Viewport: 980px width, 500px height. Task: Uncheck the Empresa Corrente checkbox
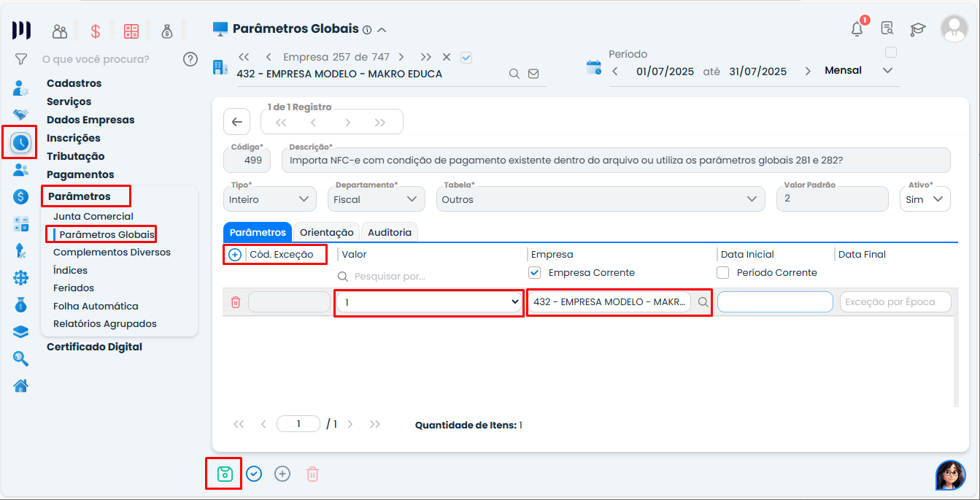pos(534,272)
